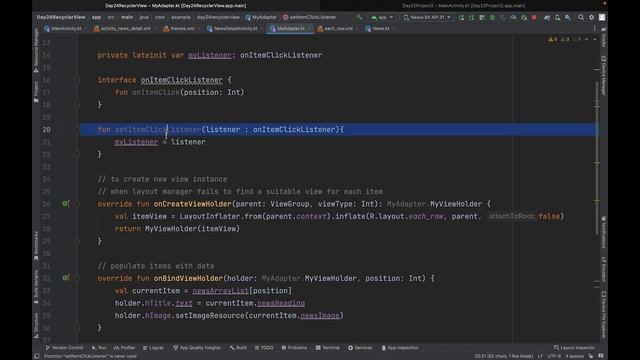
Task: Open the Structure side panel
Action: click(x=36, y=325)
